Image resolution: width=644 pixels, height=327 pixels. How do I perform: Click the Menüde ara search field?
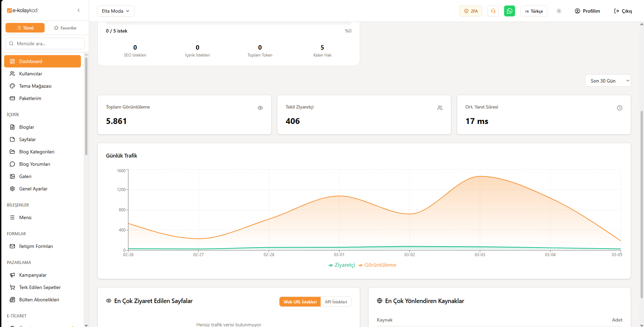coord(45,43)
